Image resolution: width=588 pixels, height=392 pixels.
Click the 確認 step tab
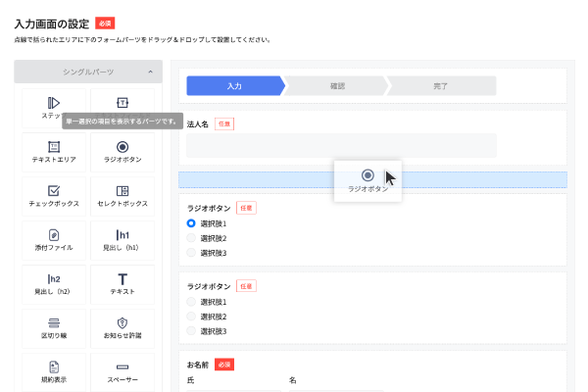point(337,86)
